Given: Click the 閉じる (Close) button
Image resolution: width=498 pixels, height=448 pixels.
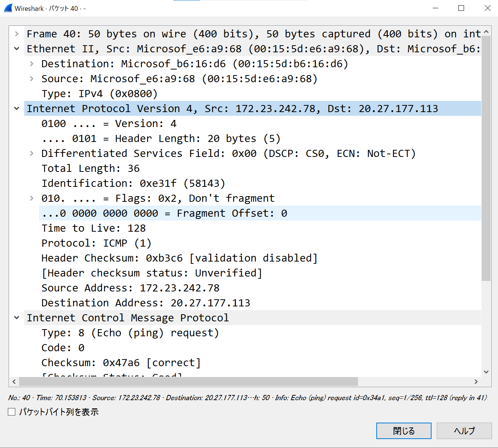Looking at the screenshot, I should [404, 431].
